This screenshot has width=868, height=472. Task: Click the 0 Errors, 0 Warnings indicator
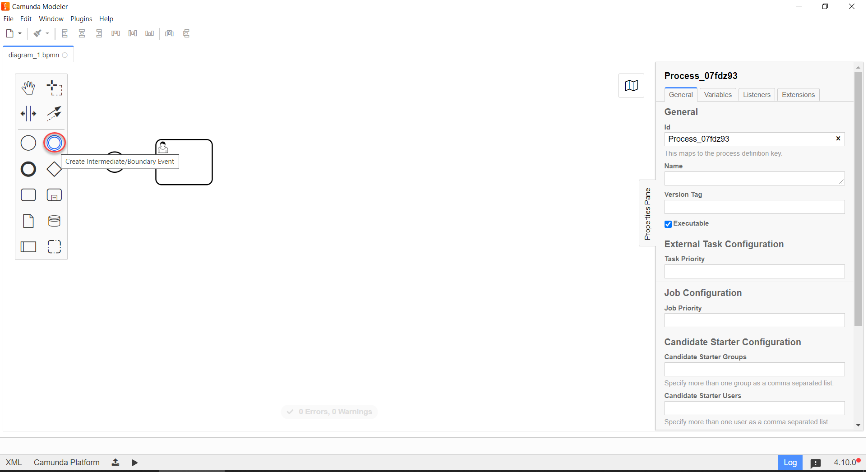(329, 412)
